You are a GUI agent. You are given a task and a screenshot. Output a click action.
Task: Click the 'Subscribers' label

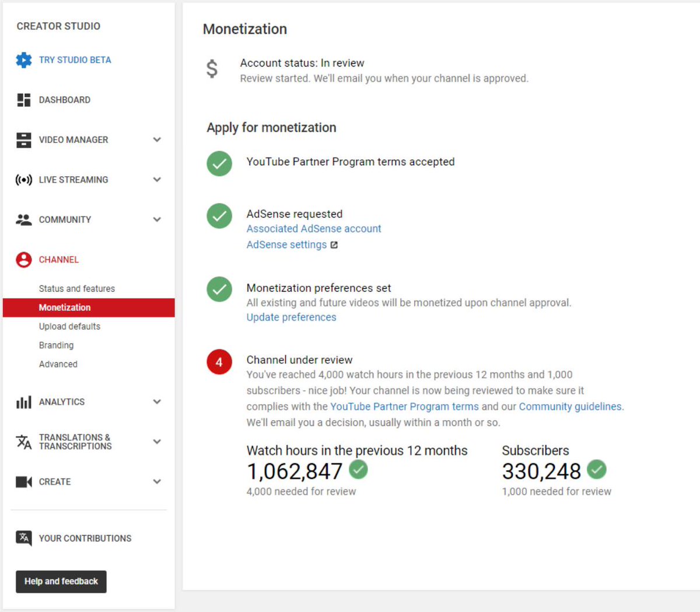[535, 451]
